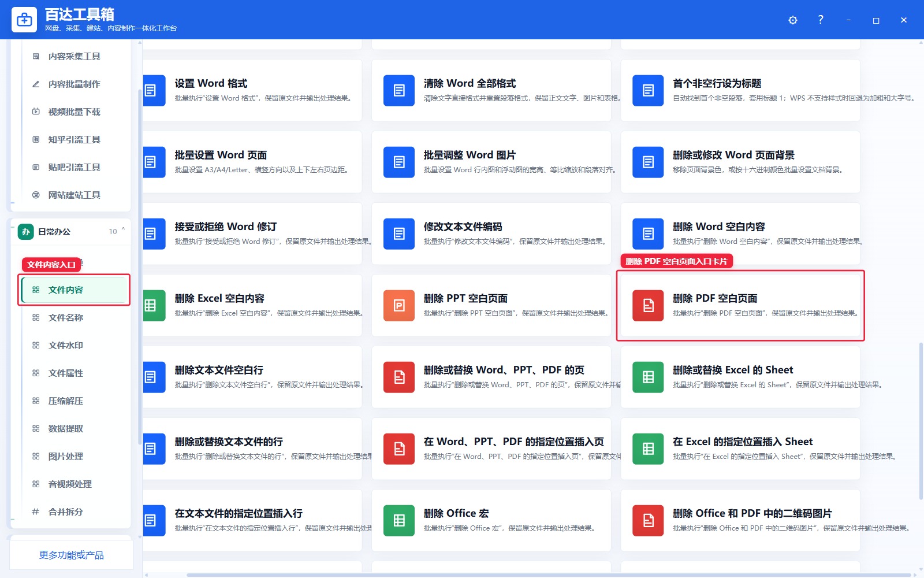Viewport: 924px width, 578px height.
Task: Click the orange PPT icon of 删除 PPT 空白页面
Action: (x=399, y=305)
